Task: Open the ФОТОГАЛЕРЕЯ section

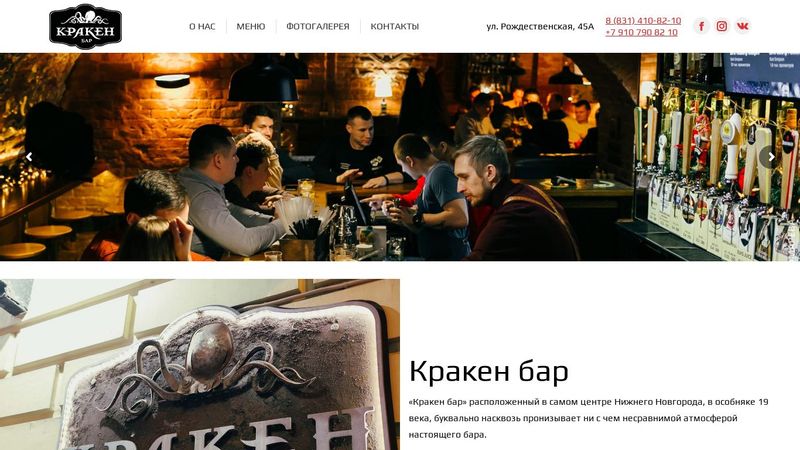Action: tap(318, 27)
